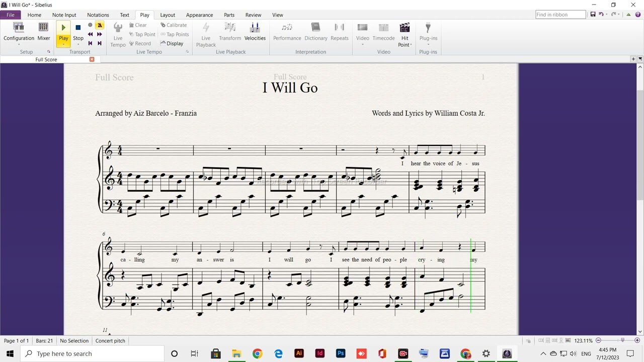The image size is (644, 362).
Task: Expand the Stop button dropdown arrow
Action: coord(78,44)
